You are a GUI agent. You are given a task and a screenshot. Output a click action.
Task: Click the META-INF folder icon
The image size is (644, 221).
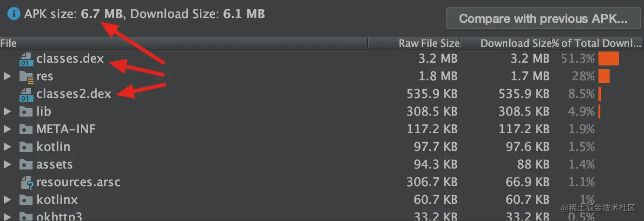coord(26,129)
